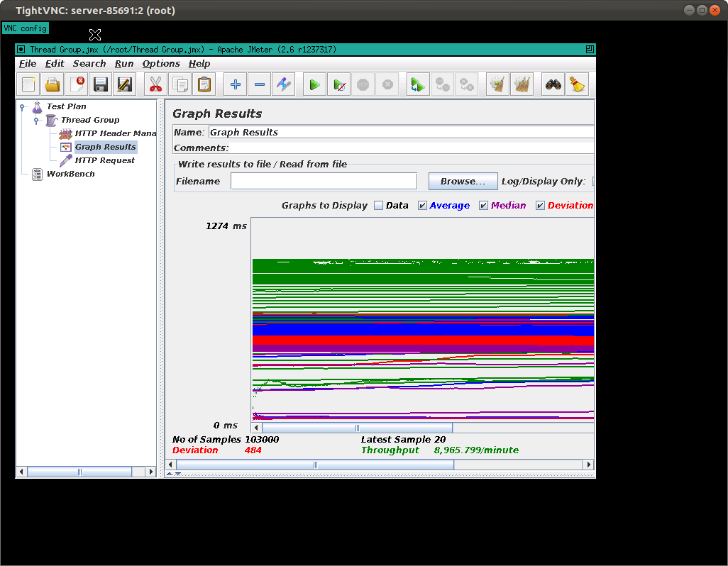
Task: Open Search with binoculars icon
Action: (553, 84)
